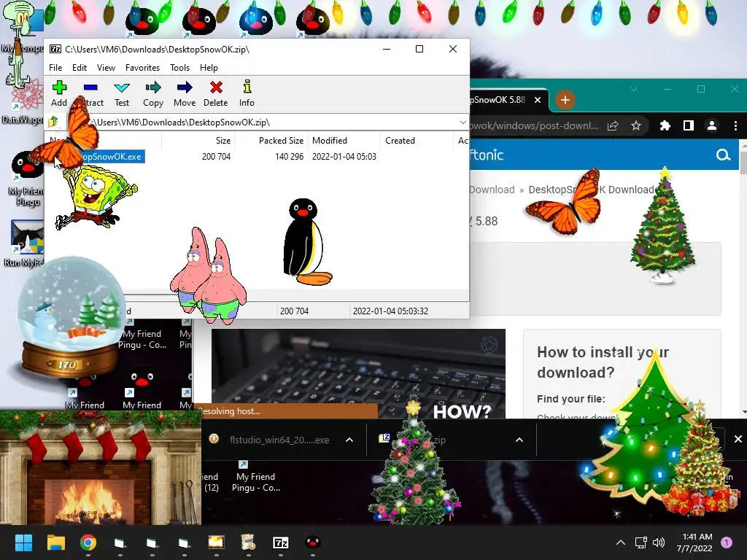Open the File menu in 7-Zip
The width and height of the screenshot is (747, 560).
click(55, 68)
